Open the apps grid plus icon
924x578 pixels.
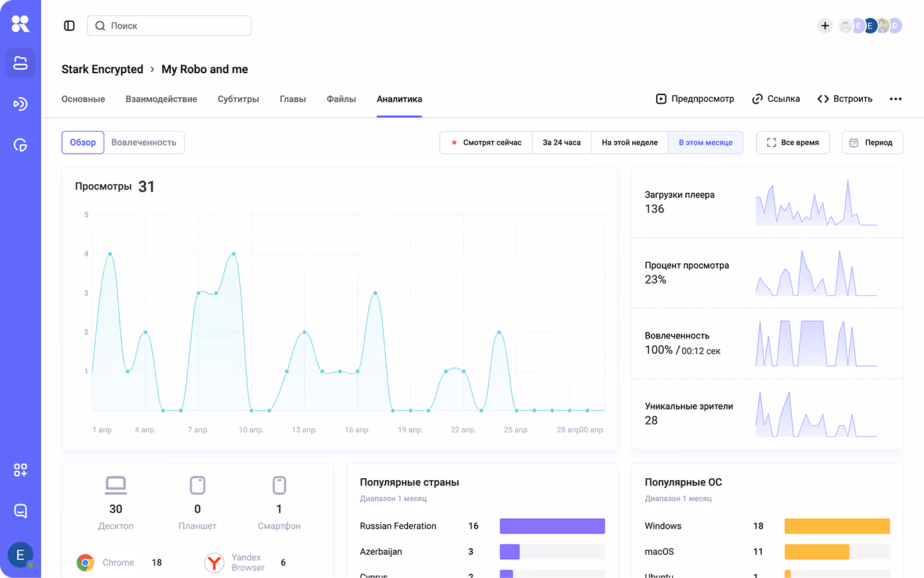tap(21, 470)
